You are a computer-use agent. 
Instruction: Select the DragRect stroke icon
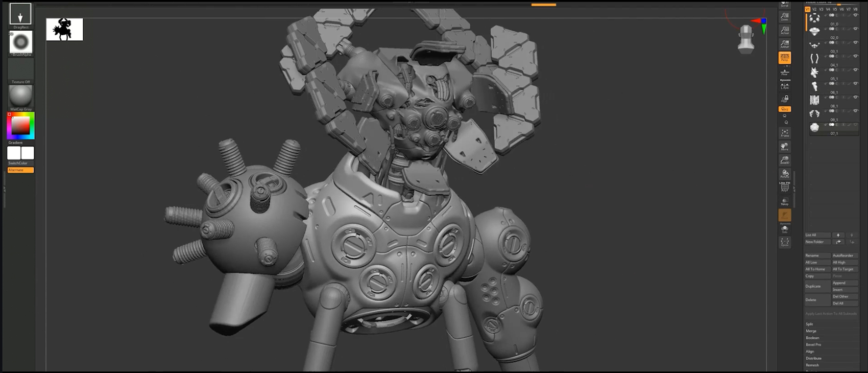[20, 14]
